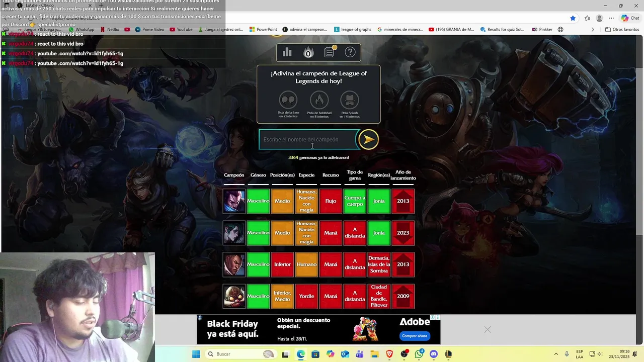This screenshot has height=362, width=644.
Task: Click the Heimerdinger portrait in fourth row
Action: (234, 296)
